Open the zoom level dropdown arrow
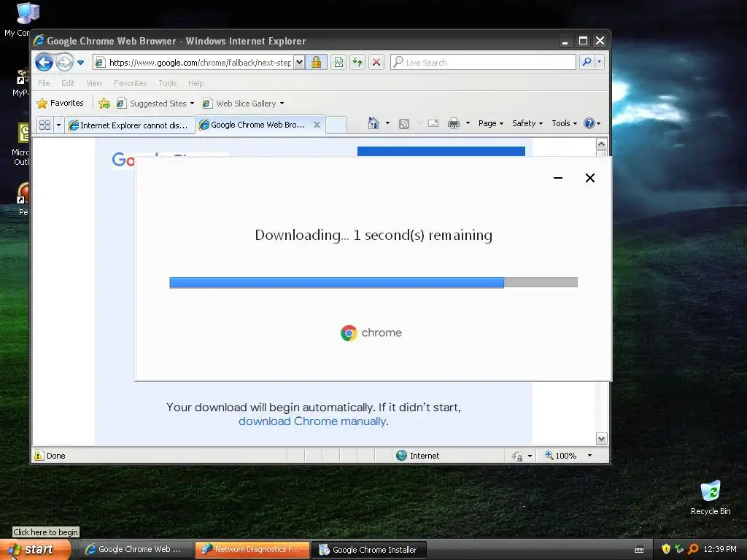The image size is (747, 560). click(589, 456)
